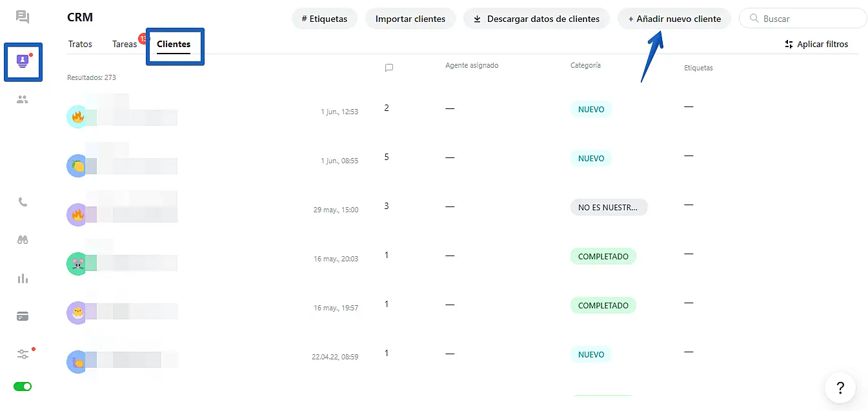Image resolution: width=868 pixels, height=411 pixels.
Task: Open the settings sliders sidebar icon
Action: click(x=23, y=354)
